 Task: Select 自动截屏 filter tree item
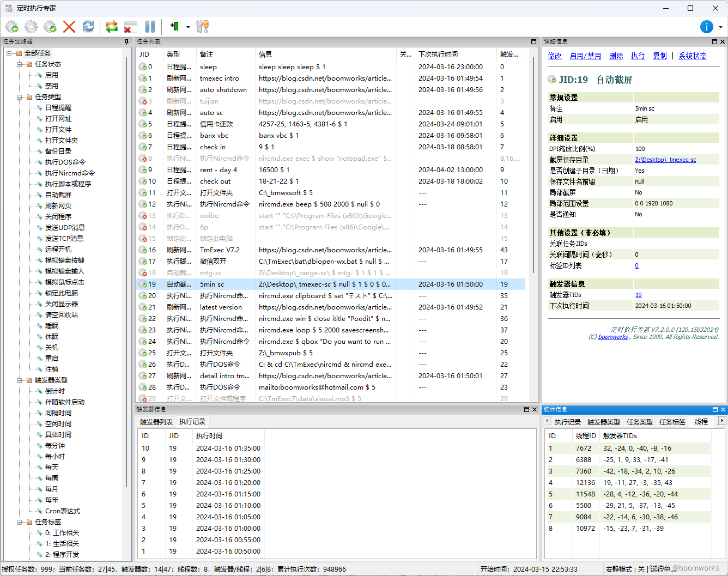[x=58, y=195]
